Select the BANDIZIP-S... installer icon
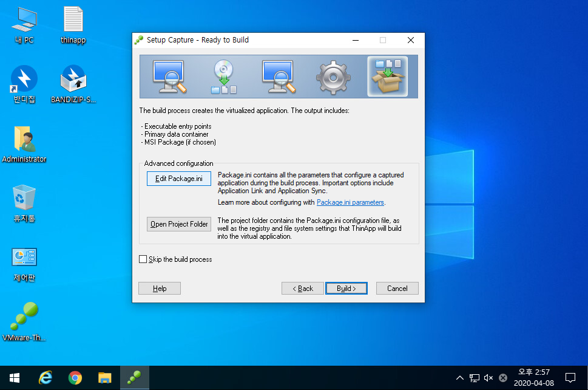 tap(73, 84)
